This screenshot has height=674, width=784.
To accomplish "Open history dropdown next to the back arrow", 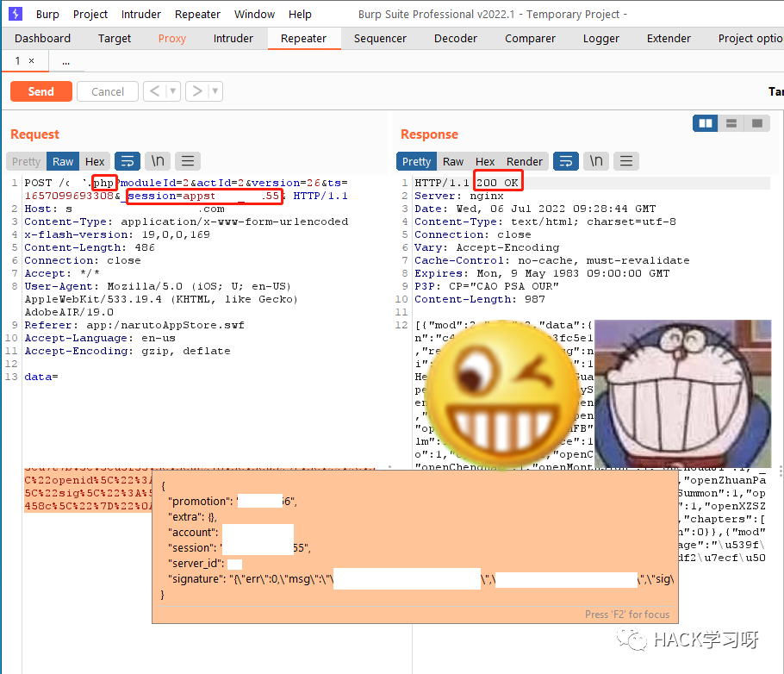I will click(x=173, y=91).
